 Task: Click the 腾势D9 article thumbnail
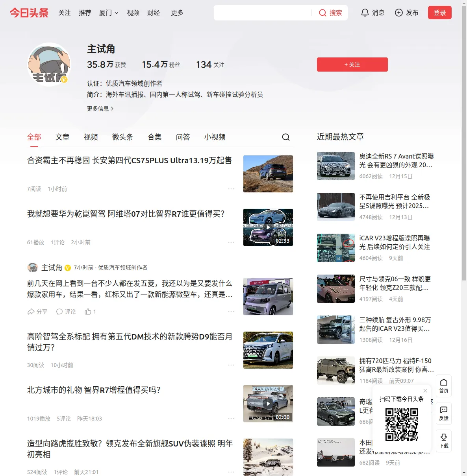coord(268,350)
